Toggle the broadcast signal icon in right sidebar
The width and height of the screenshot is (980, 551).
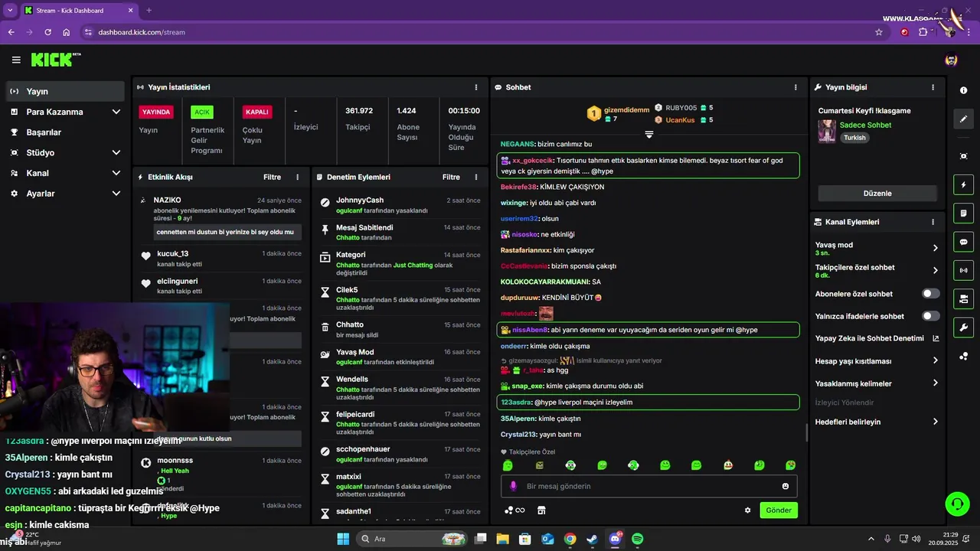pos(963,270)
